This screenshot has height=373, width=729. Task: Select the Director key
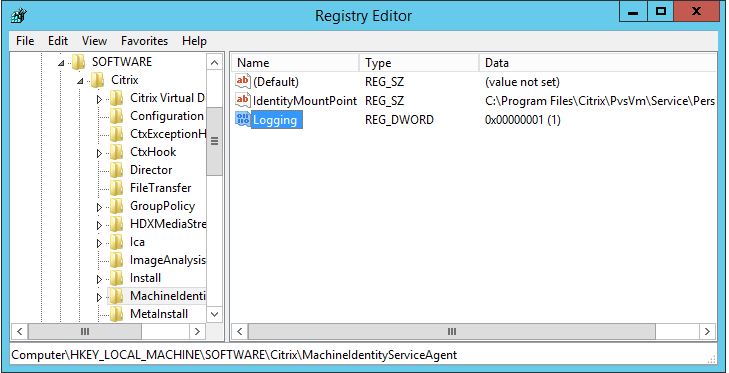pyautogui.click(x=151, y=170)
